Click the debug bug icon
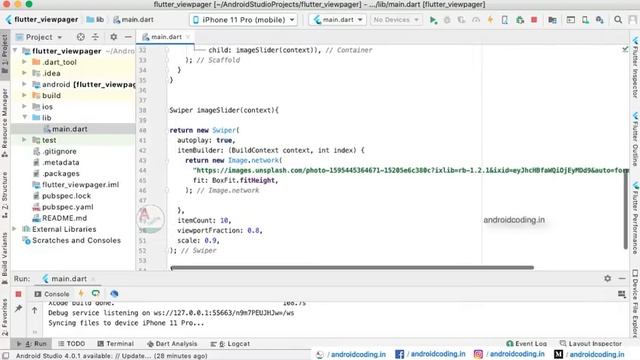 (447, 20)
